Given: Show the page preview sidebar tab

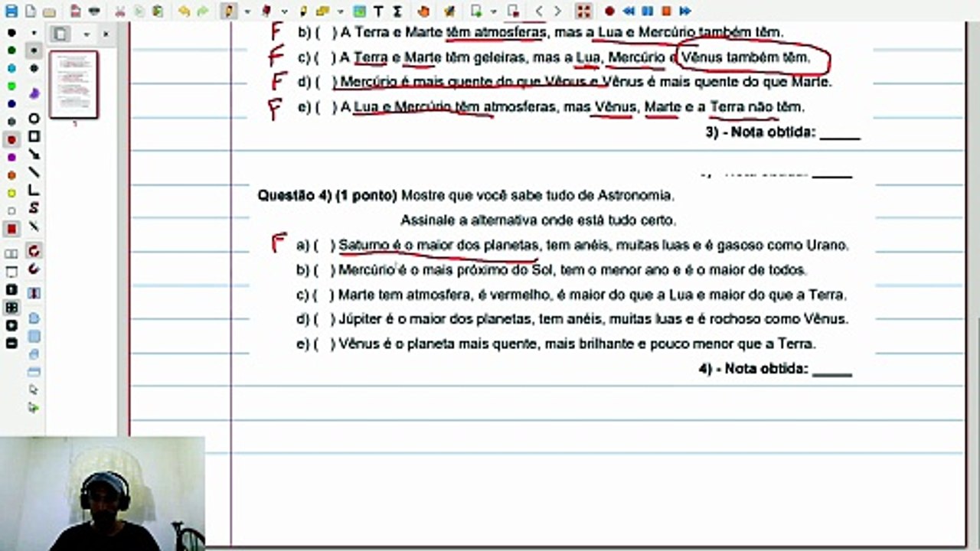Looking at the screenshot, I should (x=60, y=34).
